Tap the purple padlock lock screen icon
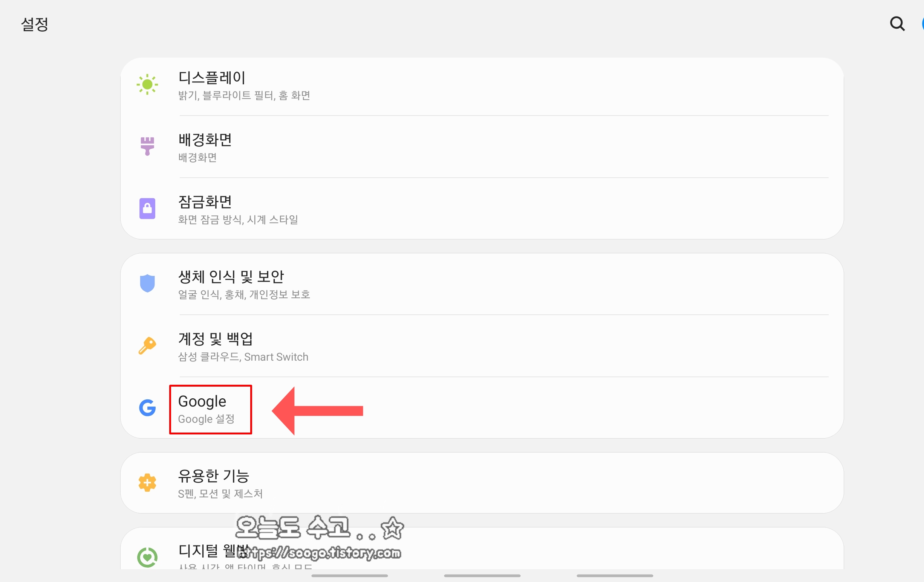 tap(147, 209)
